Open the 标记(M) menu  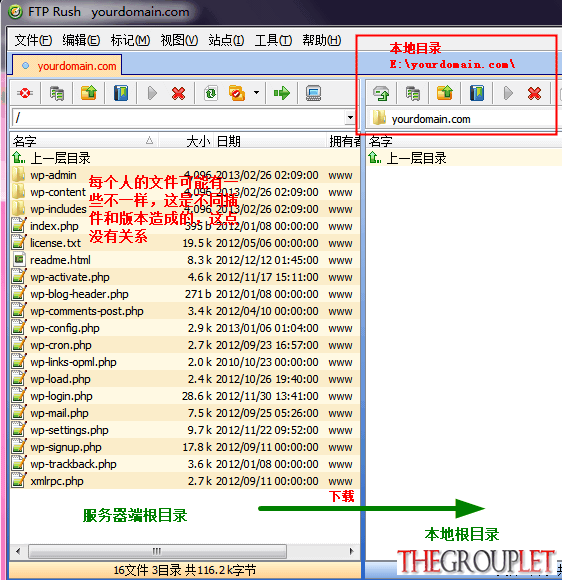[x=130, y=40]
